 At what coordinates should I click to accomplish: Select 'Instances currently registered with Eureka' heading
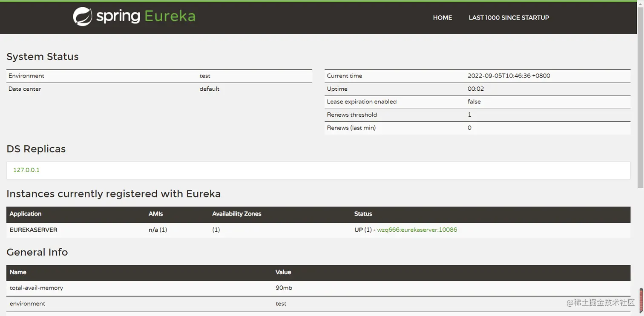tap(114, 194)
